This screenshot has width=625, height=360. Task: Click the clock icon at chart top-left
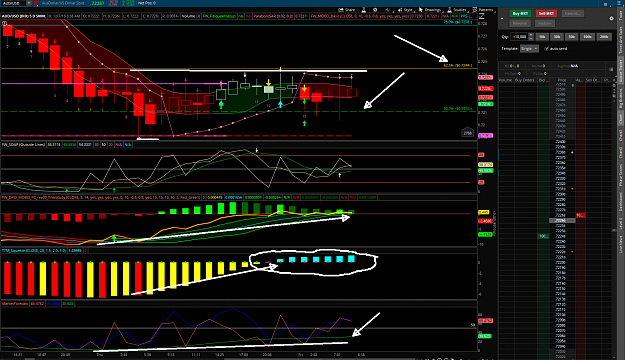[x=4, y=24]
